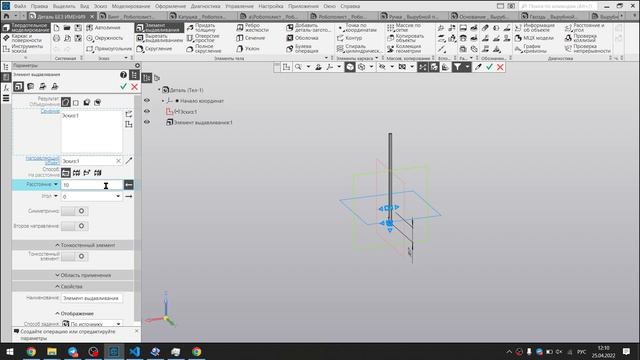Toggle visibility of Элемент выдавливания:1
This screenshot has height=360, width=640.
click(147, 122)
